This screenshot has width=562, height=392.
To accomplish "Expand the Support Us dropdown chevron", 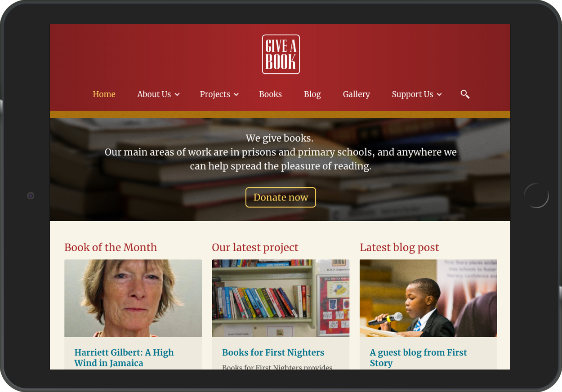I will coord(439,94).
